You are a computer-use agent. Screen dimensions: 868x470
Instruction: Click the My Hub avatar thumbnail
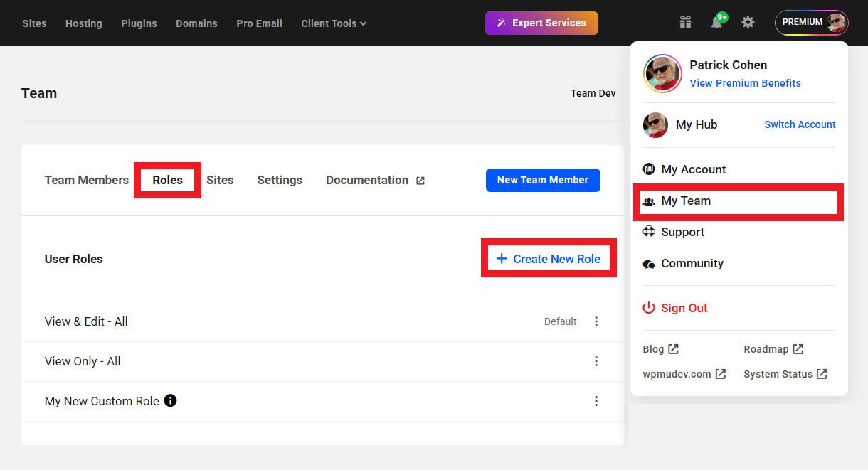655,124
